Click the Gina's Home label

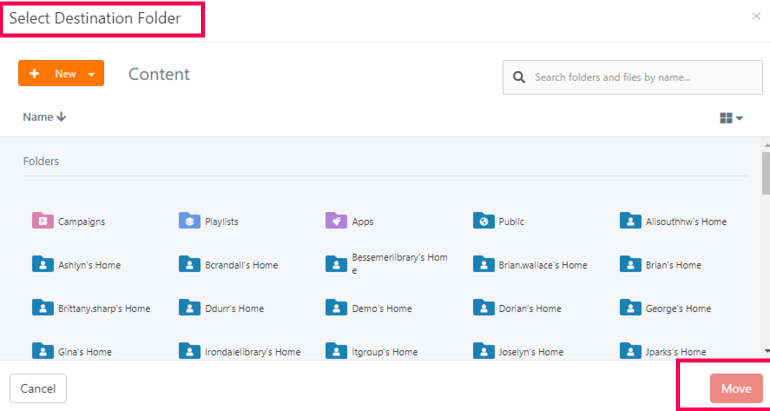(85, 352)
